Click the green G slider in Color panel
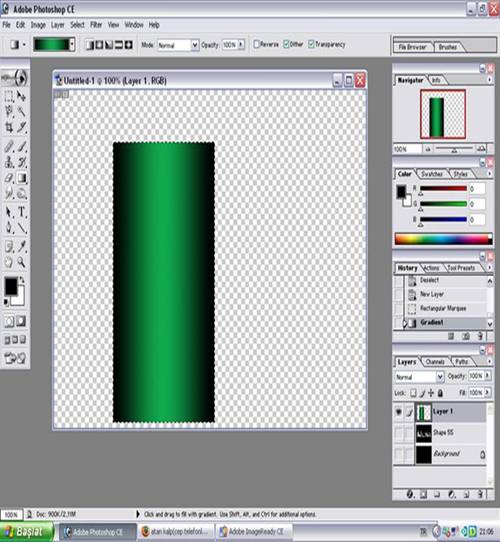The width and height of the screenshot is (500, 542). [443, 204]
